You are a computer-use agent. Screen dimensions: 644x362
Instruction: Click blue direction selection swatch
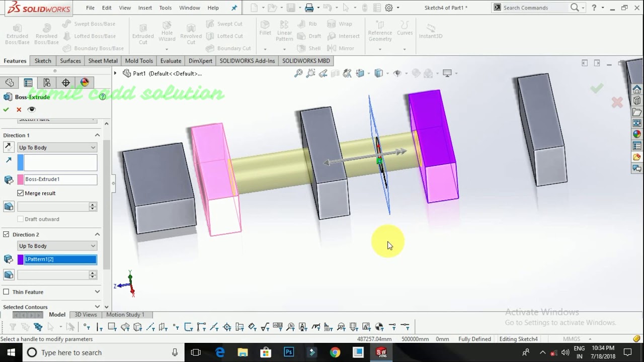[x=21, y=163]
